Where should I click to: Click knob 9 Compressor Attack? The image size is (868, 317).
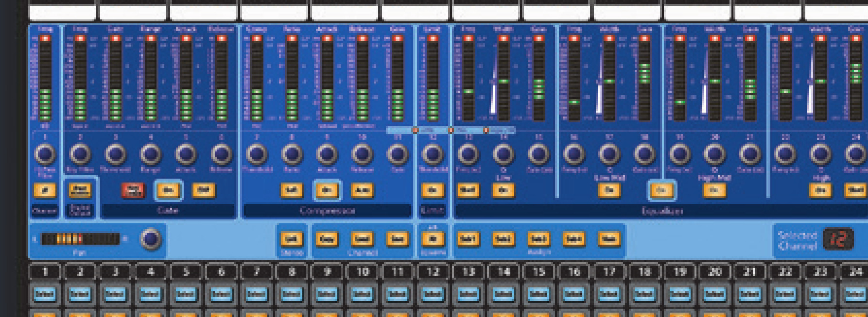pyautogui.click(x=327, y=154)
